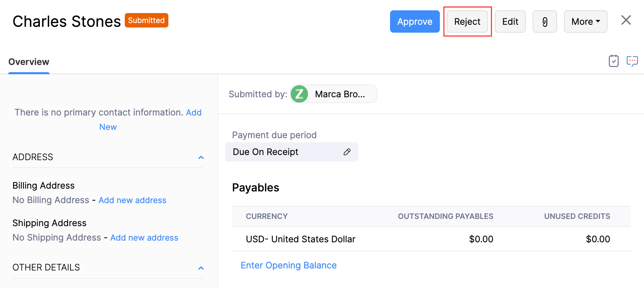The height and width of the screenshot is (288, 644).
Task: Close the Charles Stones vendor panel
Action: click(x=626, y=20)
